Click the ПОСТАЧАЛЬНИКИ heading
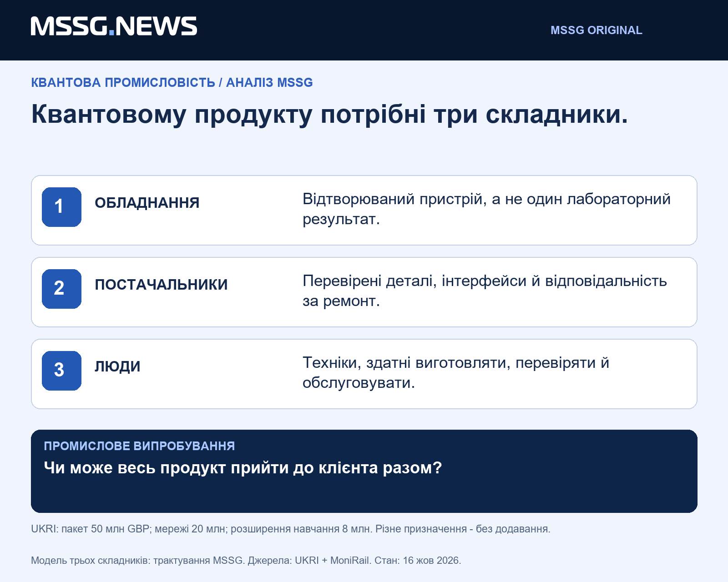 click(x=161, y=285)
